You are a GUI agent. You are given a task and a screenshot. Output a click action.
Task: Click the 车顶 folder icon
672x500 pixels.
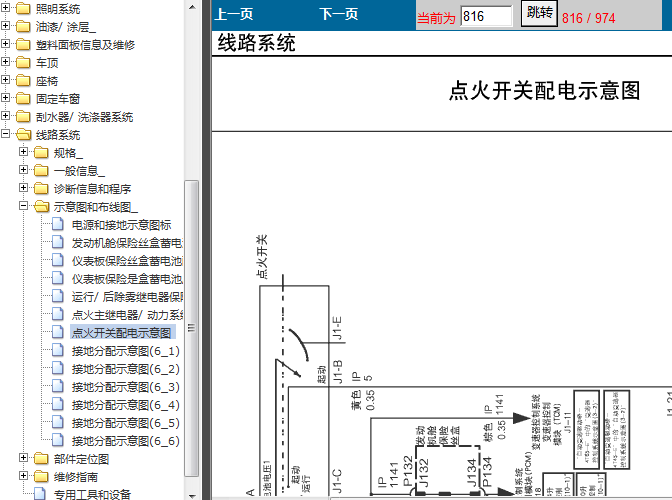tap(23, 63)
